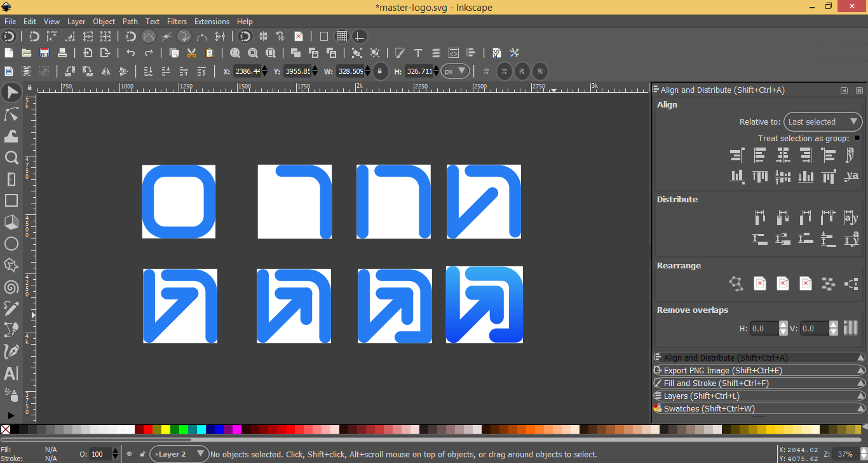Open the XML editor icon

[453, 53]
